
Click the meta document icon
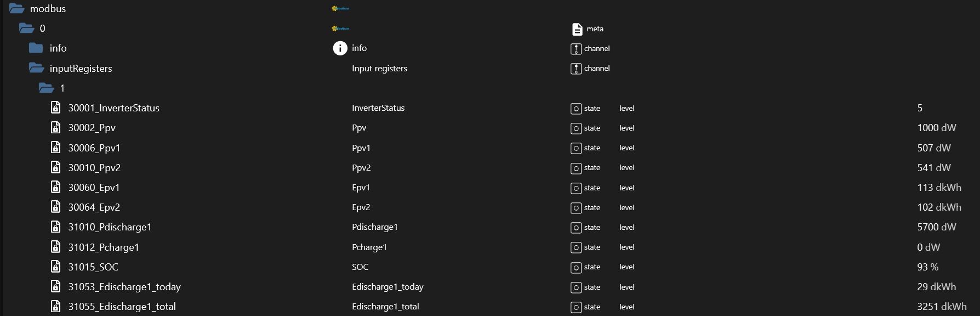tap(577, 29)
